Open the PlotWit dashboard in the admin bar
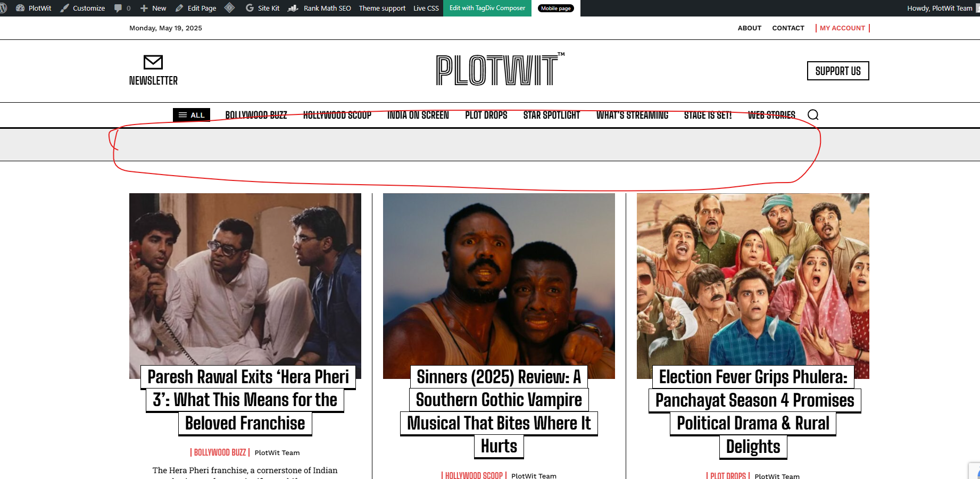Image resolution: width=980 pixels, height=479 pixels. [34, 8]
